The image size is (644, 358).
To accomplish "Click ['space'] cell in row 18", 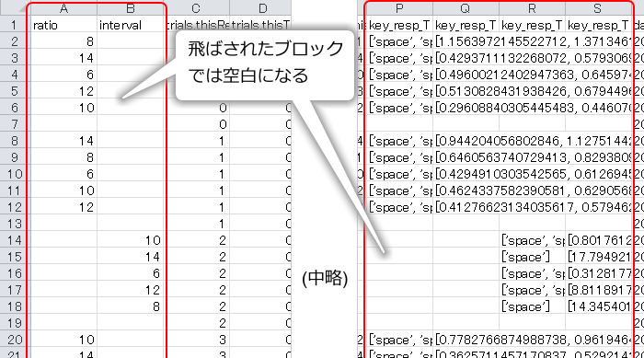I will [533, 306].
